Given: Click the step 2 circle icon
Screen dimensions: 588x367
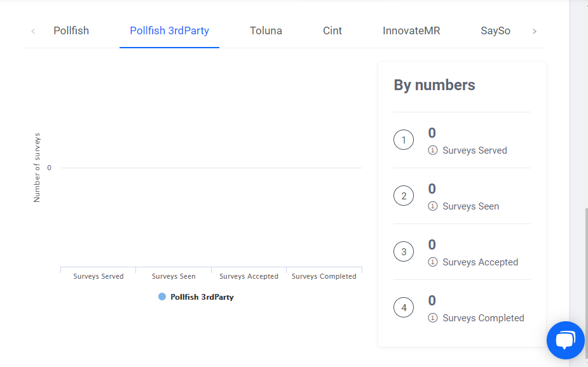Looking at the screenshot, I should pyautogui.click(x=404, y=196).
